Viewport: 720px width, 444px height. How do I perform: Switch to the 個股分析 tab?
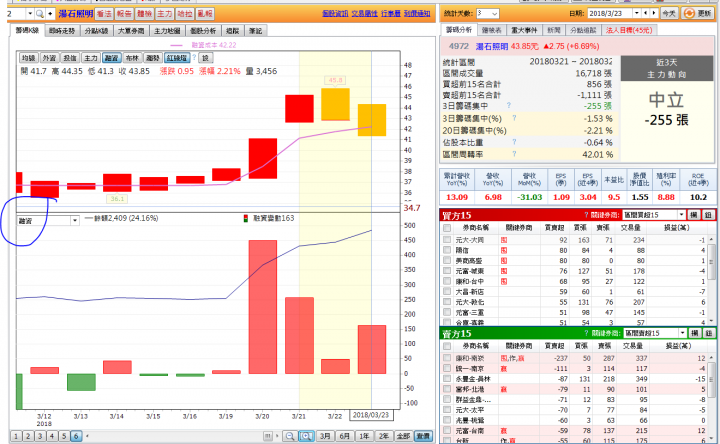(203, 31)
